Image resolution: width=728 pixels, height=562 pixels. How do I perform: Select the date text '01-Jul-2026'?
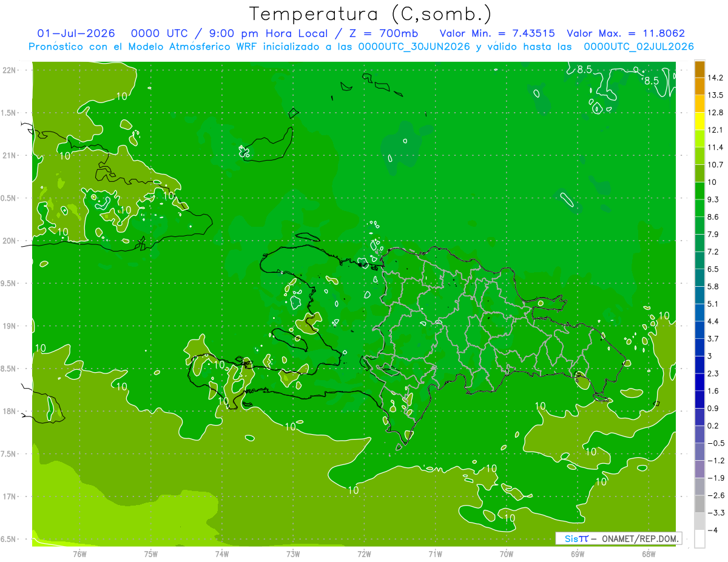click(76, 33)
